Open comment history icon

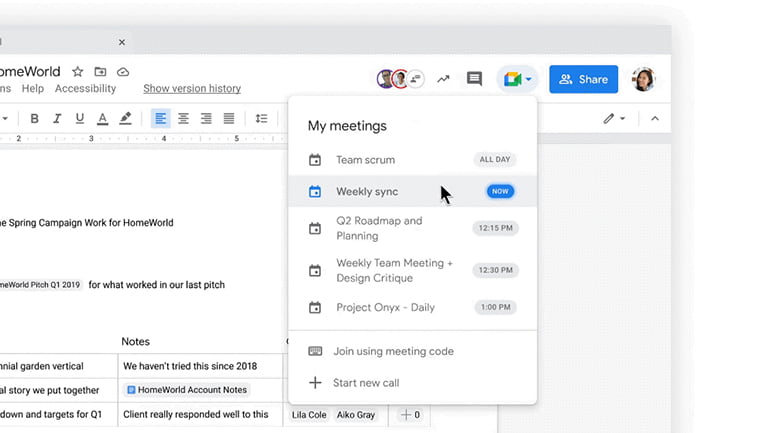click(x=474, y=79)
